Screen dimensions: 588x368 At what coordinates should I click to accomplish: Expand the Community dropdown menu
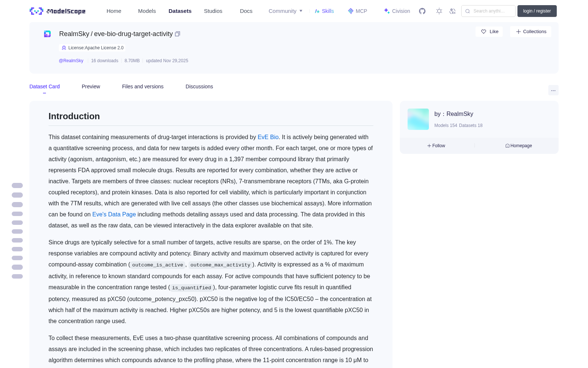(286, 11)
